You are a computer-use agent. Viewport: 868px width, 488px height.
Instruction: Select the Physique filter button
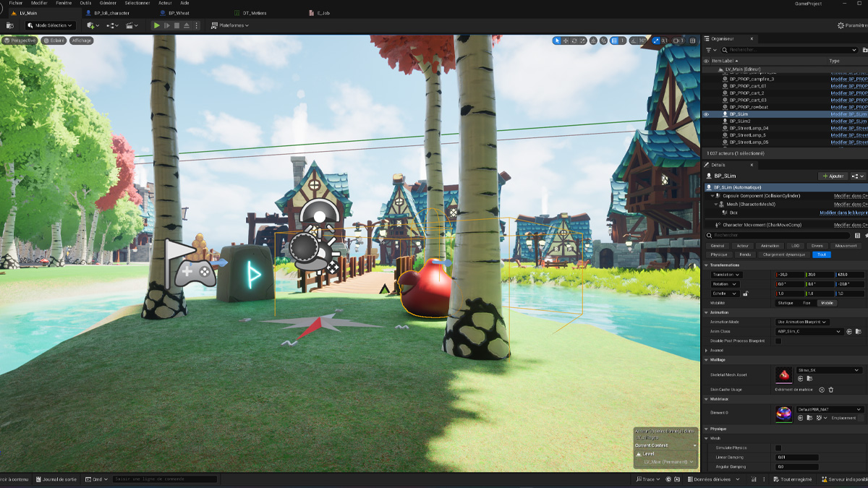click(719, 254)
